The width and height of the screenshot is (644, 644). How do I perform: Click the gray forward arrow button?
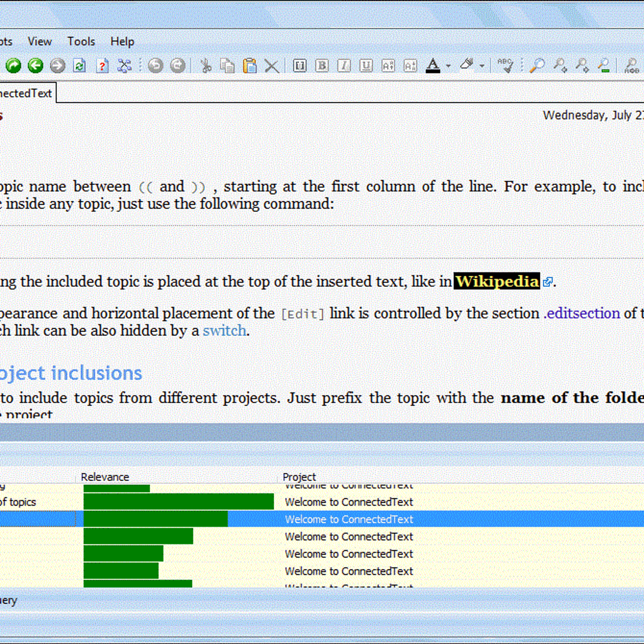(58, 65)
